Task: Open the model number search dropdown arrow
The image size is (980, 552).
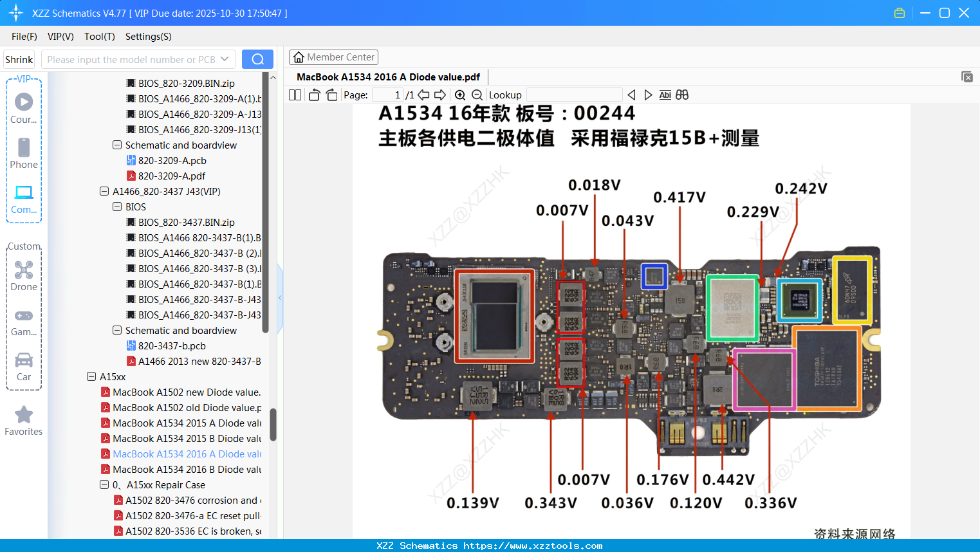Action: (x=225, y=59)
